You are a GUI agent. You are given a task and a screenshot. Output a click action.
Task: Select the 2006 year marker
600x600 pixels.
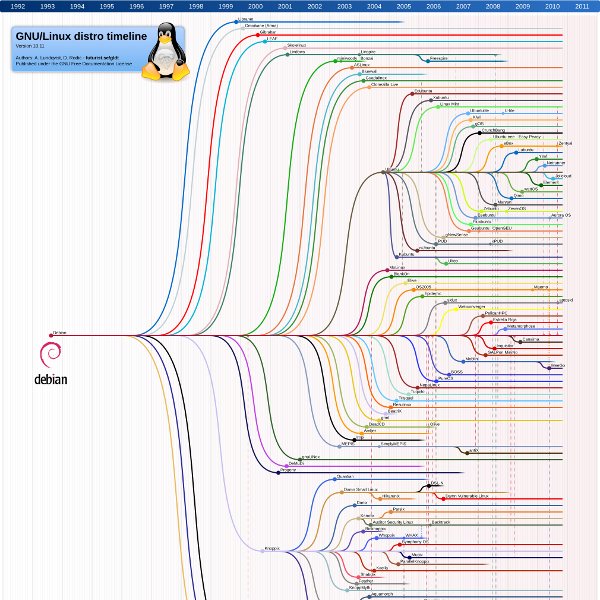click(x=434, y=6)
